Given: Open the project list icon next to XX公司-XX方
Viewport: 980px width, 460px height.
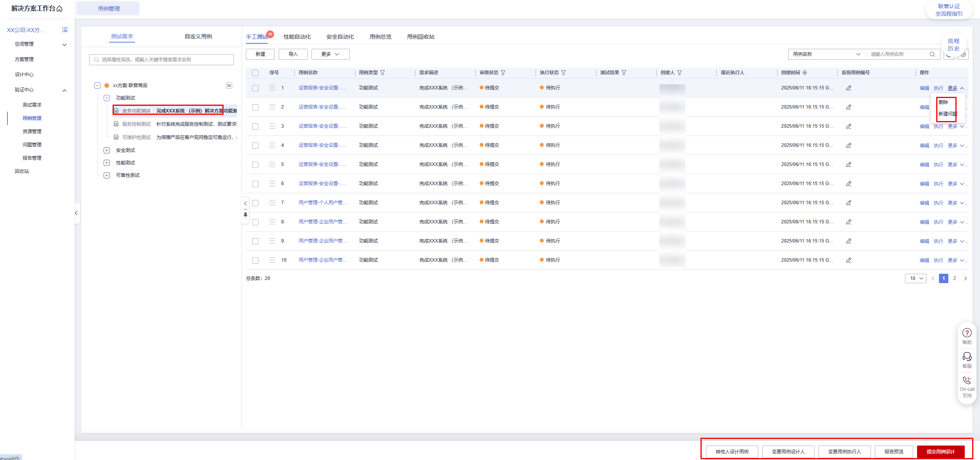Looking at the screenshot, I should click(65, 30).
